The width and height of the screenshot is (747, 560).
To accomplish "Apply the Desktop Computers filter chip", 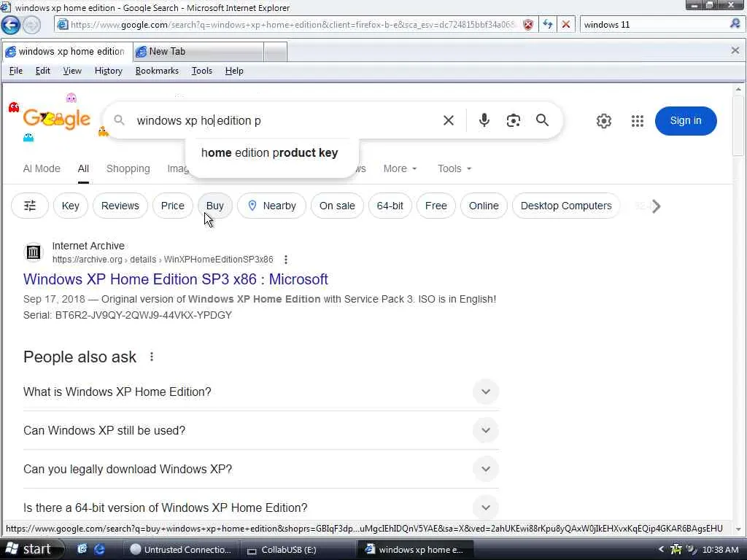I will 566,206.
